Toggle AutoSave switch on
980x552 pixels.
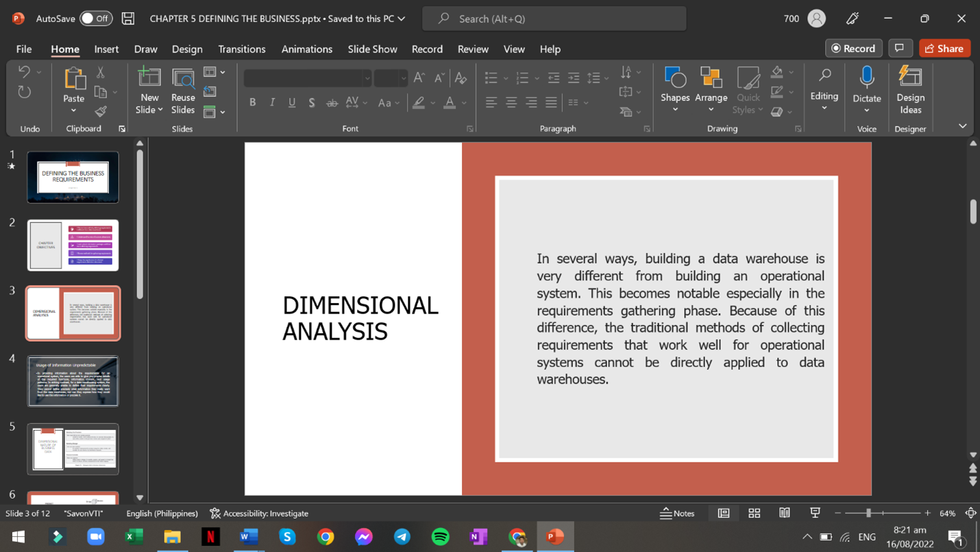pyautogui.click(x=96, y=19)
